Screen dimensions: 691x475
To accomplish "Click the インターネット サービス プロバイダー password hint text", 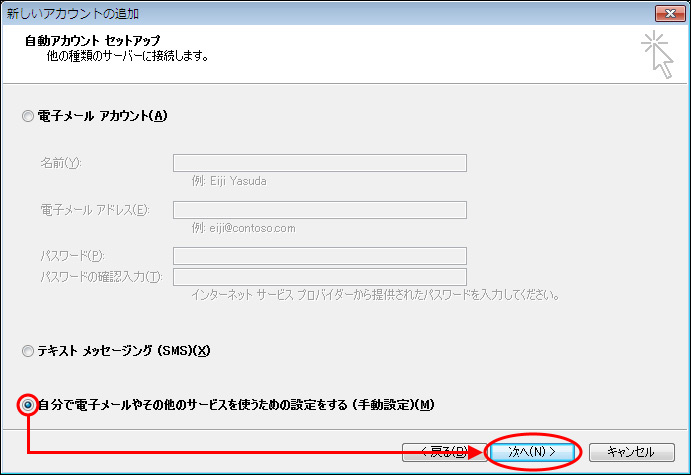I will (375, 295).
